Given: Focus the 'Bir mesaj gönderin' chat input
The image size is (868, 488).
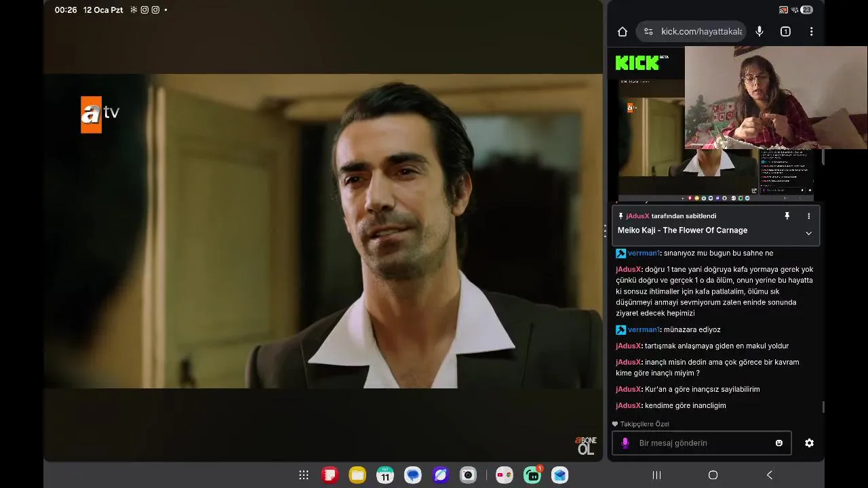Looking at the screenshot, I should pyautogui.click(x=701, y=443).
